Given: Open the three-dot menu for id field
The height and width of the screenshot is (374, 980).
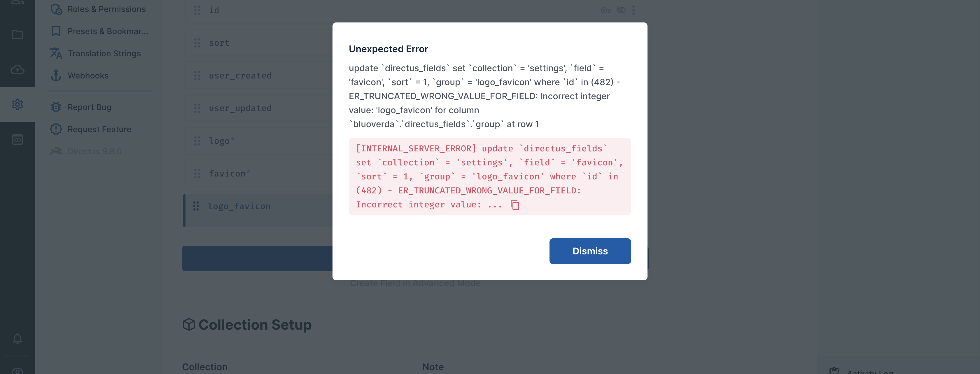Looking at the screenshot, I should [634, 10].
